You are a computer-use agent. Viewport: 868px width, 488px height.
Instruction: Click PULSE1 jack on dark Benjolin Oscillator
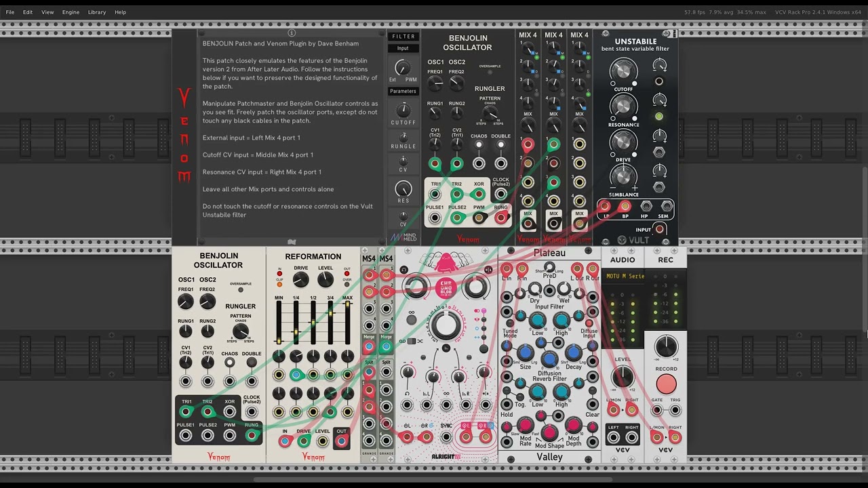tap(435, 218)
